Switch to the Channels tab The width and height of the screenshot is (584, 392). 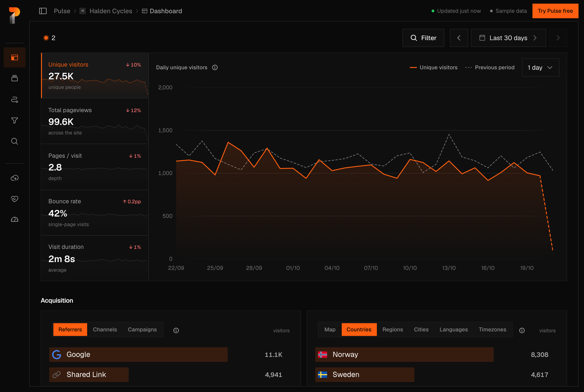pyautogui.click(x=105, y=330)
